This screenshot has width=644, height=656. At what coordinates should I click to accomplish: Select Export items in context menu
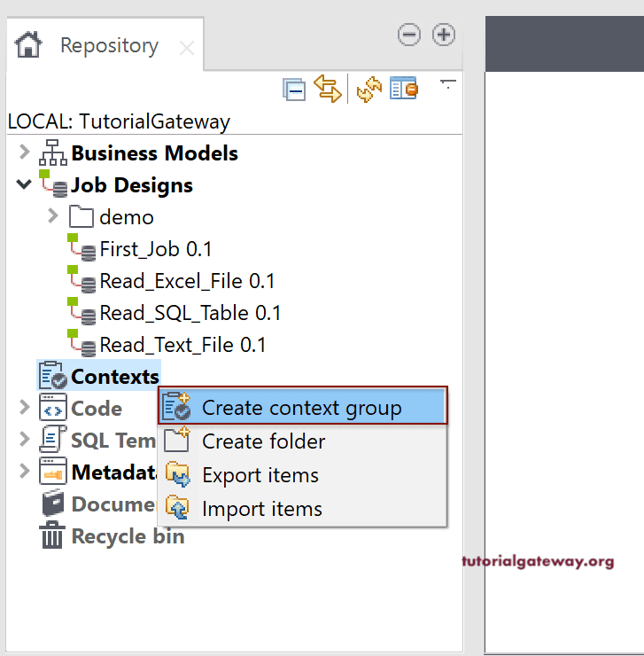pos(260,475)
